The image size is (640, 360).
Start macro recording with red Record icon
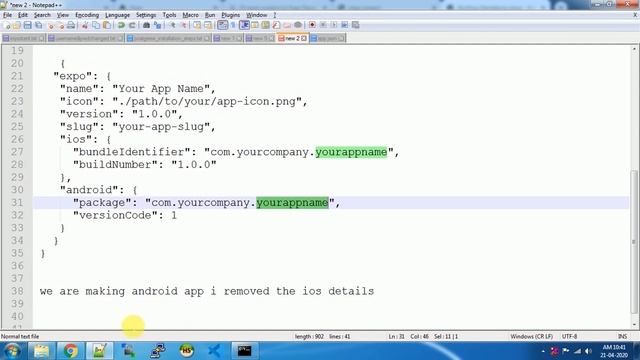[312, 25]
